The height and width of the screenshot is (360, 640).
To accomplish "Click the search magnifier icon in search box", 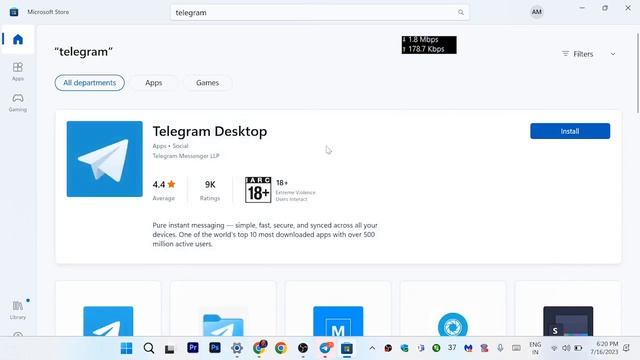I will pos(461,13).
